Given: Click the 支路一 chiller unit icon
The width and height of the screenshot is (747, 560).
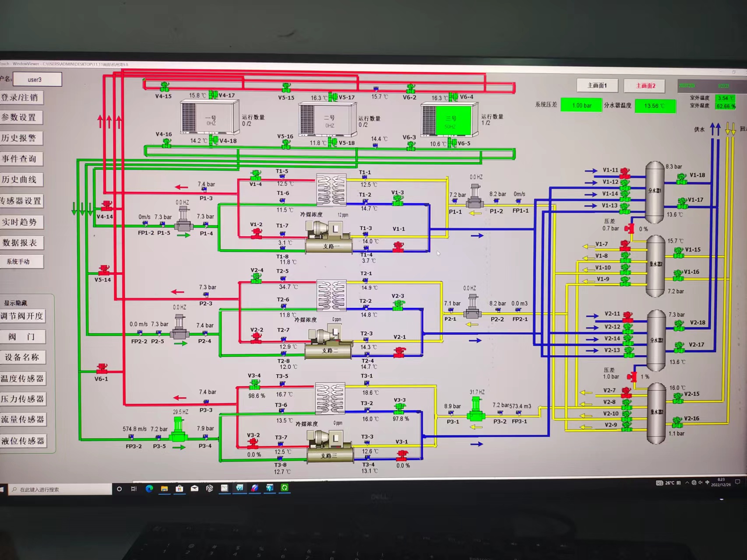Looking at the screenshot, I should (328, 238).
